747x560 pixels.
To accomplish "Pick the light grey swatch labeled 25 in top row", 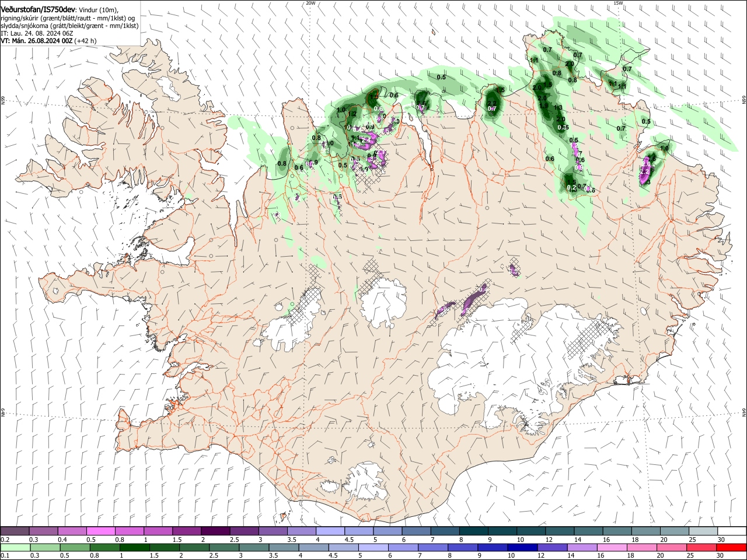I will click(702, 531).
